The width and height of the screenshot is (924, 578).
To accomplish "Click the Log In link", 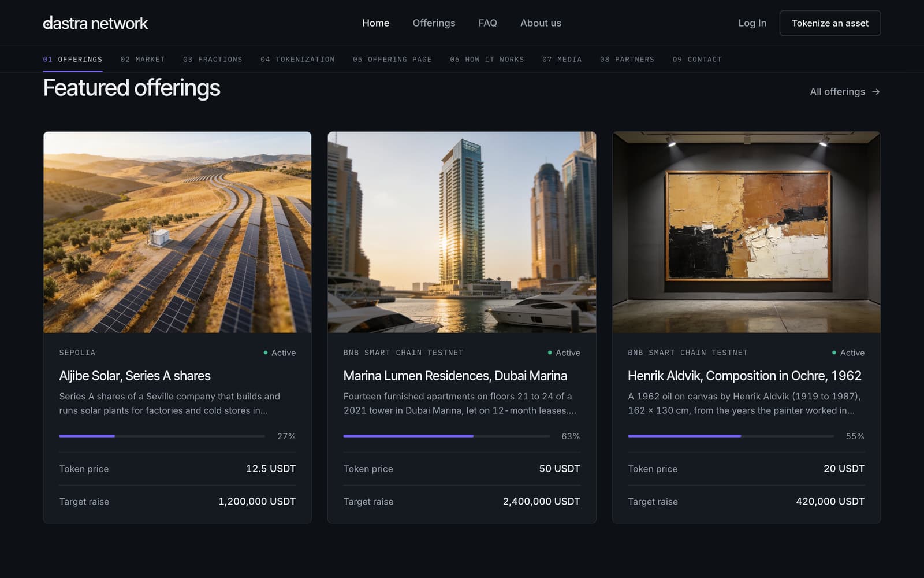I will [x=752, y=23].
